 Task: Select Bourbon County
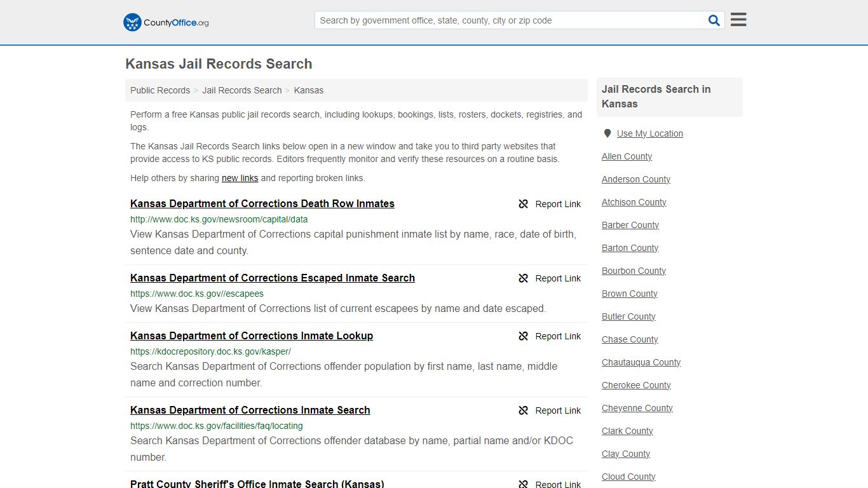[x=634, y=271]
